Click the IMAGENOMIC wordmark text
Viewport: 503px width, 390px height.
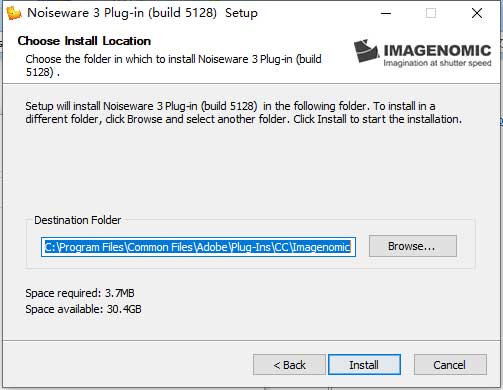click(437, 51)
